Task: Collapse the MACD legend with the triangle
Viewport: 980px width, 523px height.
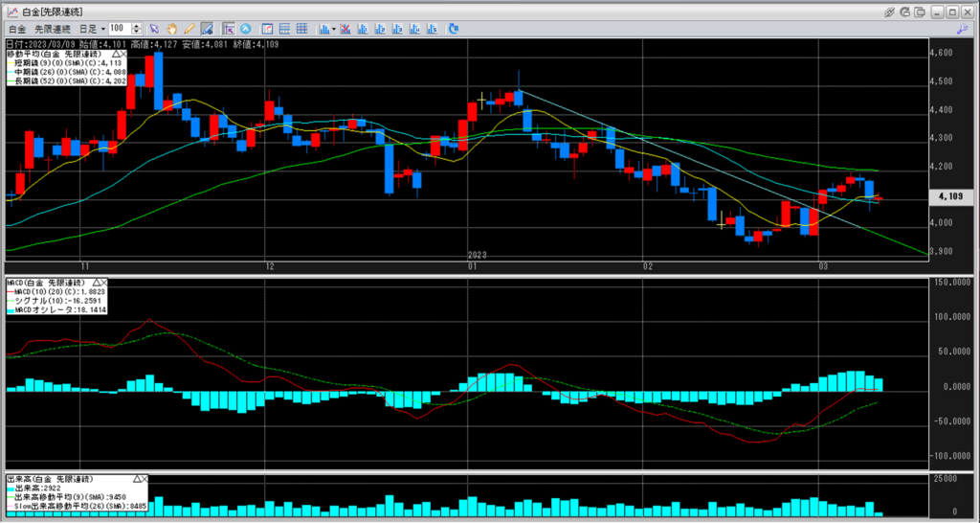Action: [x=95, y=284]
